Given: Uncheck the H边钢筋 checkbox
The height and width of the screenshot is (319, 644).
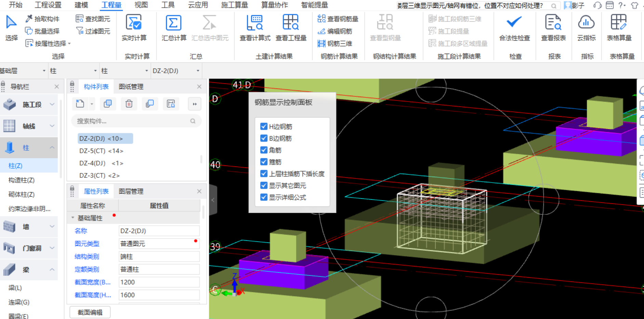Looking at the screenshot, I should 264,127.
